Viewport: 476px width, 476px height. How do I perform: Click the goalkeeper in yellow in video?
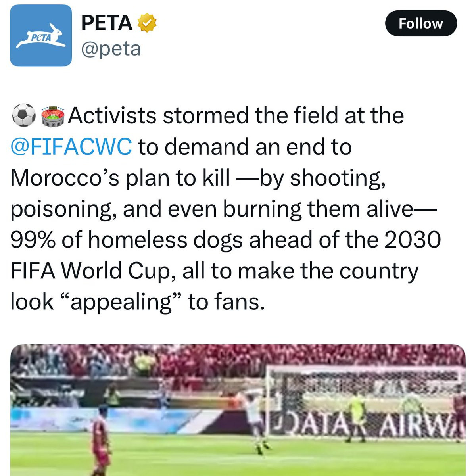click(x=357, y=416)
